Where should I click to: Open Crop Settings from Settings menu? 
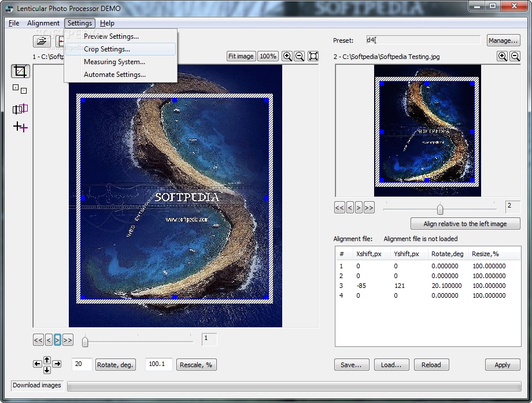(x=107, y=49)
